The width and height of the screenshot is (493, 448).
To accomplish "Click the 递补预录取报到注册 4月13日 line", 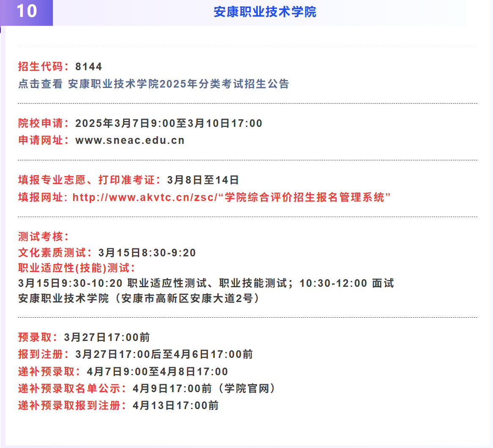I will pyautogui.click(x=118, y=406).
